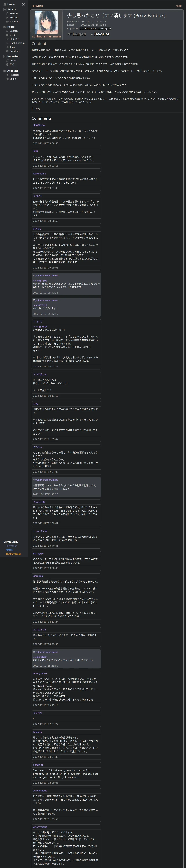This screenshot has height=868, width=186.
Task: Click the icon beside Artists Random
Action: click(x=7, y=22)
